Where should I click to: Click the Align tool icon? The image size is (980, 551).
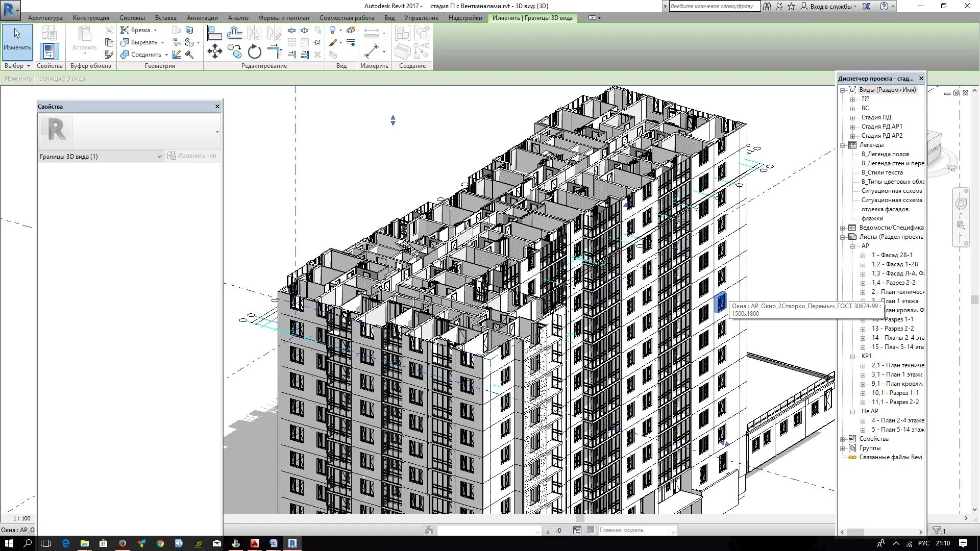point(214,34)
